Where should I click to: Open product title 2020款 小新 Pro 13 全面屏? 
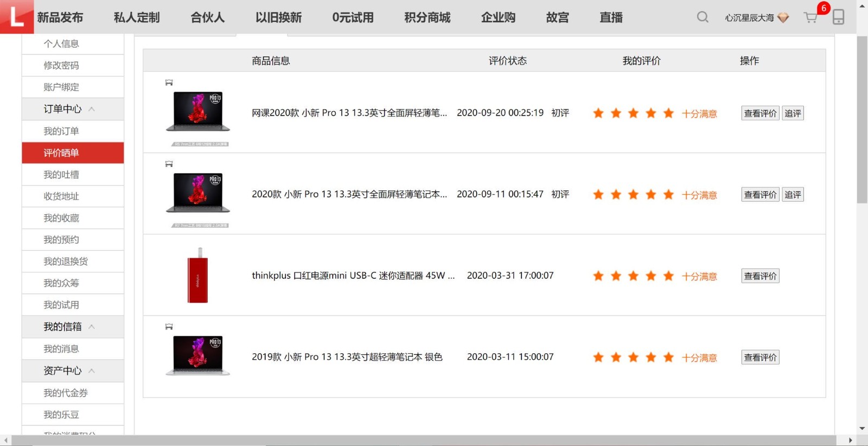tap(349, 194)
